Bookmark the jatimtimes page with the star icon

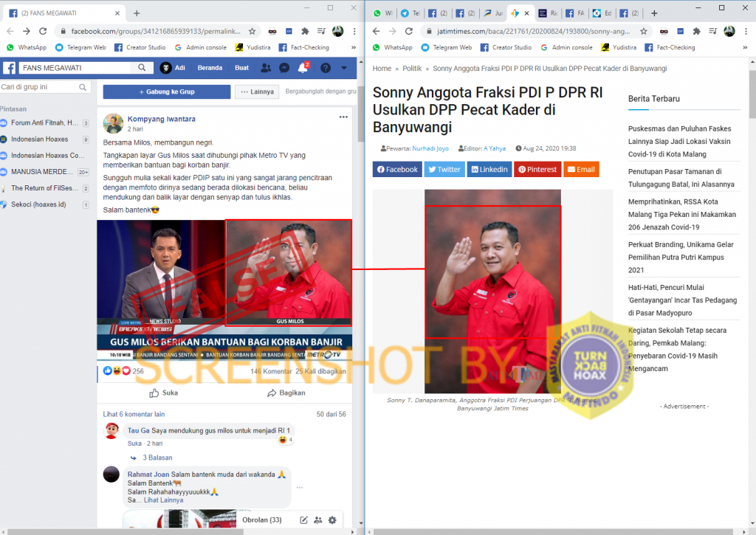[644, 31]
